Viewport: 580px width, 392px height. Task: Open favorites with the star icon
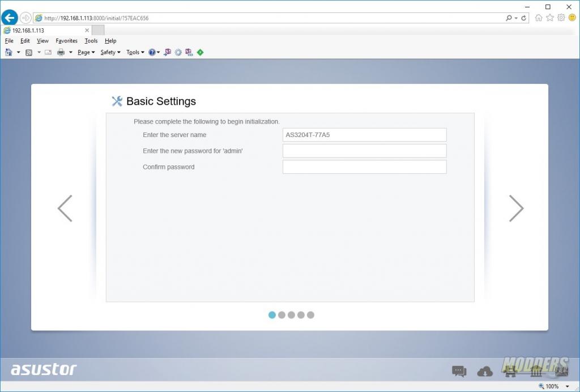549,18
